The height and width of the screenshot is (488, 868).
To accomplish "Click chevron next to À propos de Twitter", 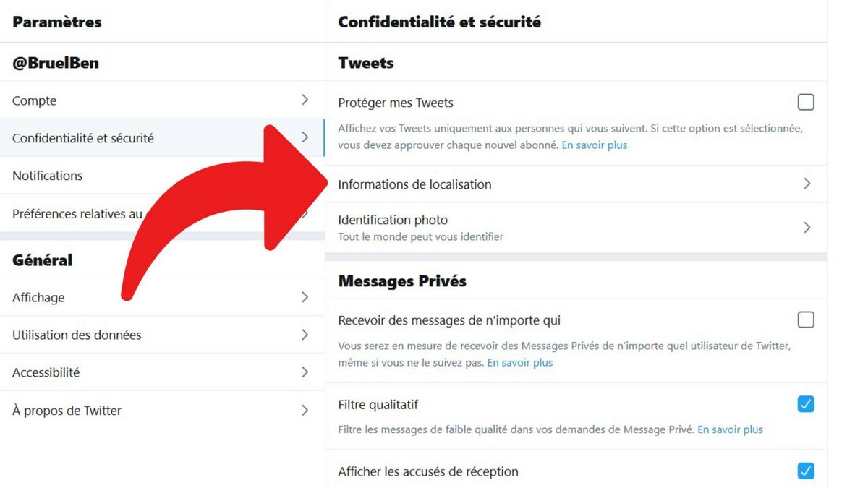I will (305, 410).
